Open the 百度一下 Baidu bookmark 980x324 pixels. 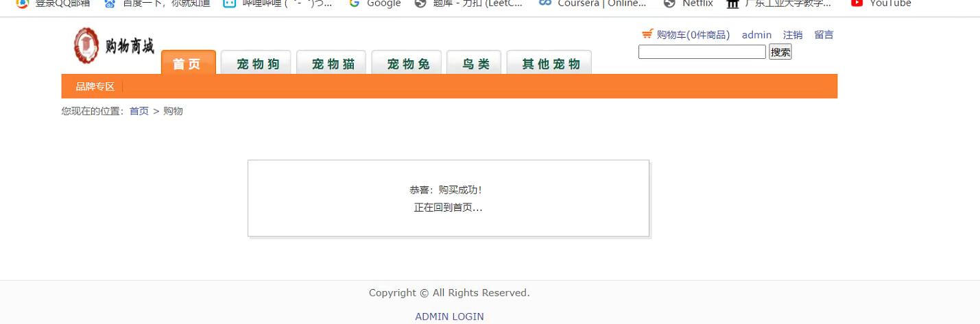click(x=157, y=3)
